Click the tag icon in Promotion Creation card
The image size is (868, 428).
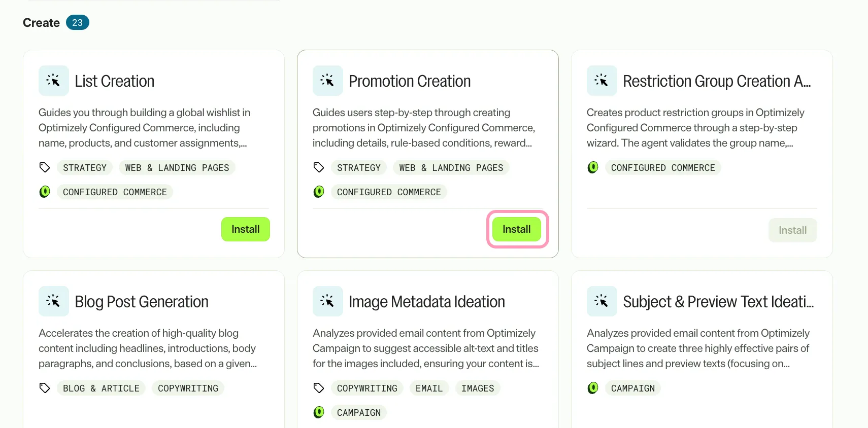pyautogui.click(x=319, y=167)
